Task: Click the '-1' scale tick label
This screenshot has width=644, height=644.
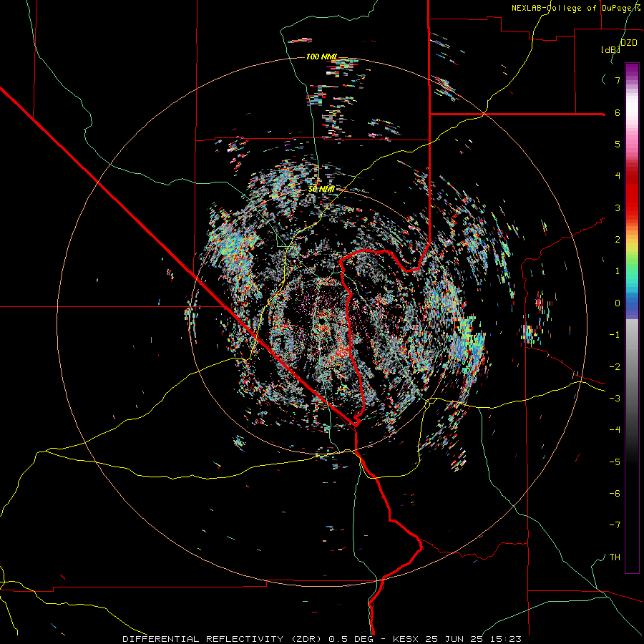Action: [x=615, y=335]
